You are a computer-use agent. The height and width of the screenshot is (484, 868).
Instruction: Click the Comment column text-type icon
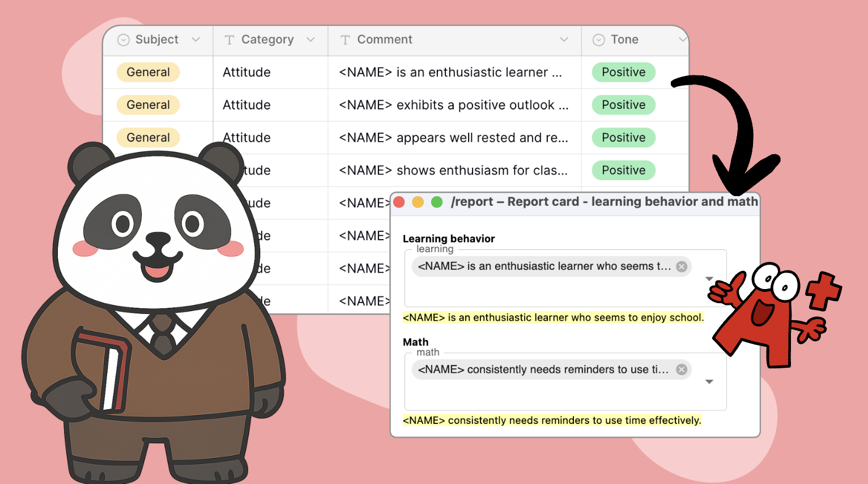pos(345,40)
